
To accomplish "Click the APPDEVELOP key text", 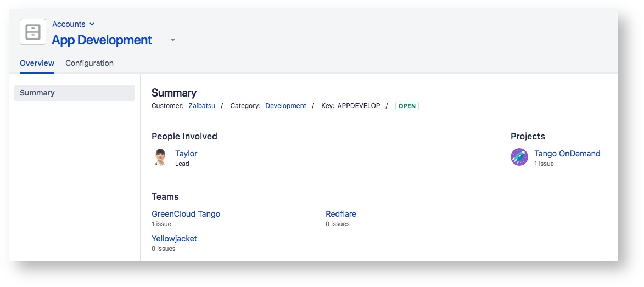I will tap(359, 106).
